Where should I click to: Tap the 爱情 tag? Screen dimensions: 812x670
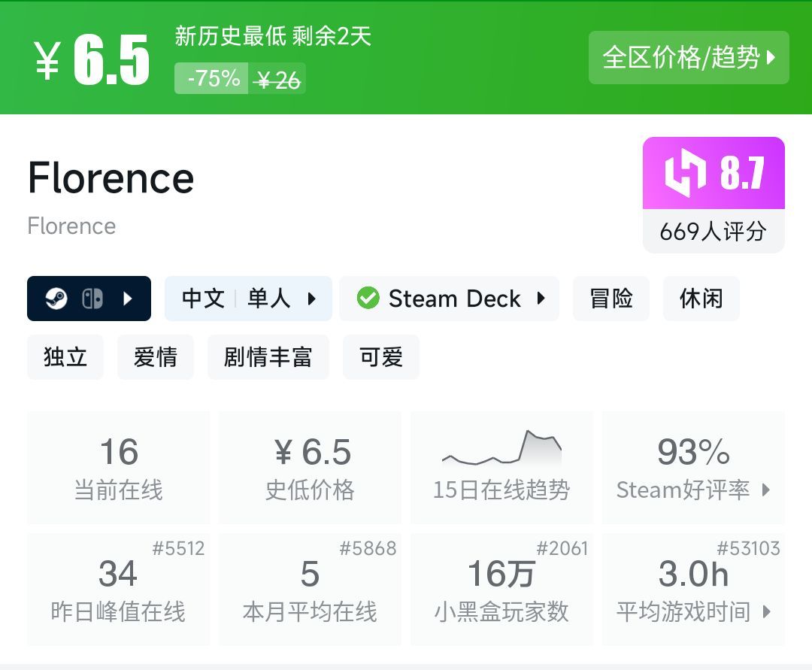click(x=156, y=357)
